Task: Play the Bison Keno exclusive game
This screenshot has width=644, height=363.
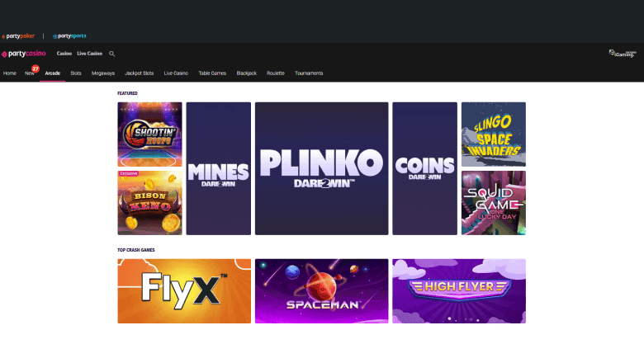Action: 149,203
